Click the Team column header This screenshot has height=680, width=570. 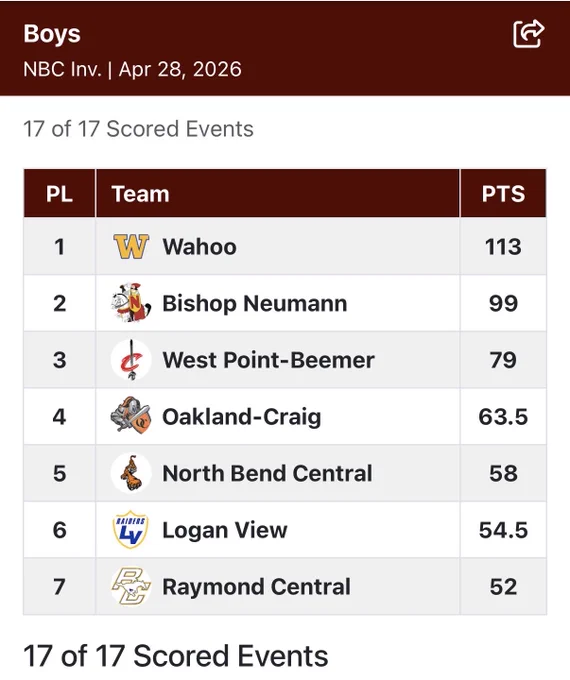[x=140, y=193]
